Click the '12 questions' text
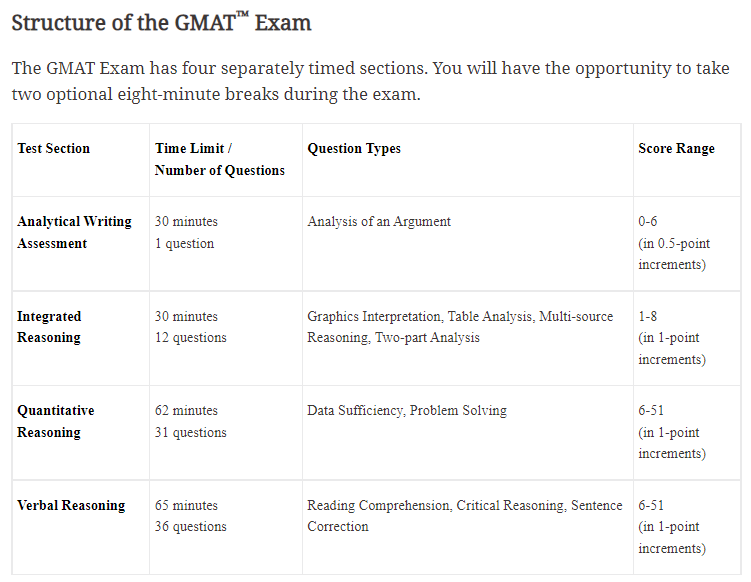Image resolution: width=751 pixels, height=582 pixels. coord(191,337)
